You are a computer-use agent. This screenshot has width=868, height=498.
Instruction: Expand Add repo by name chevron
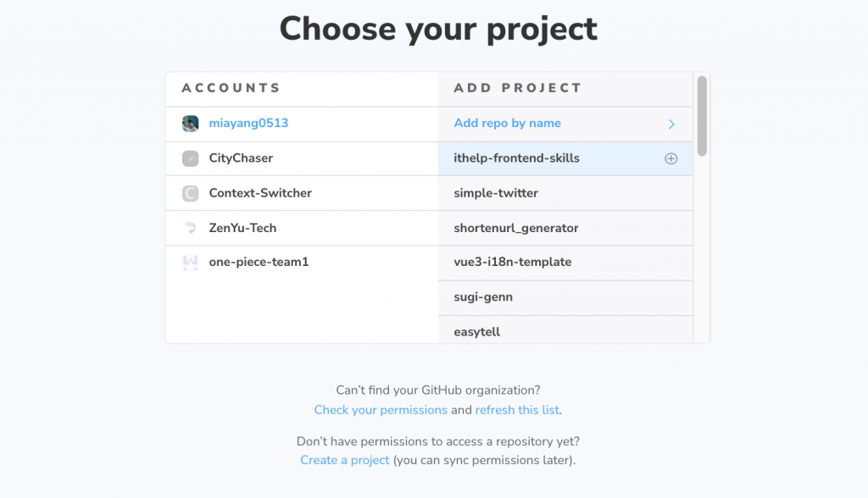tap(671, 124)
